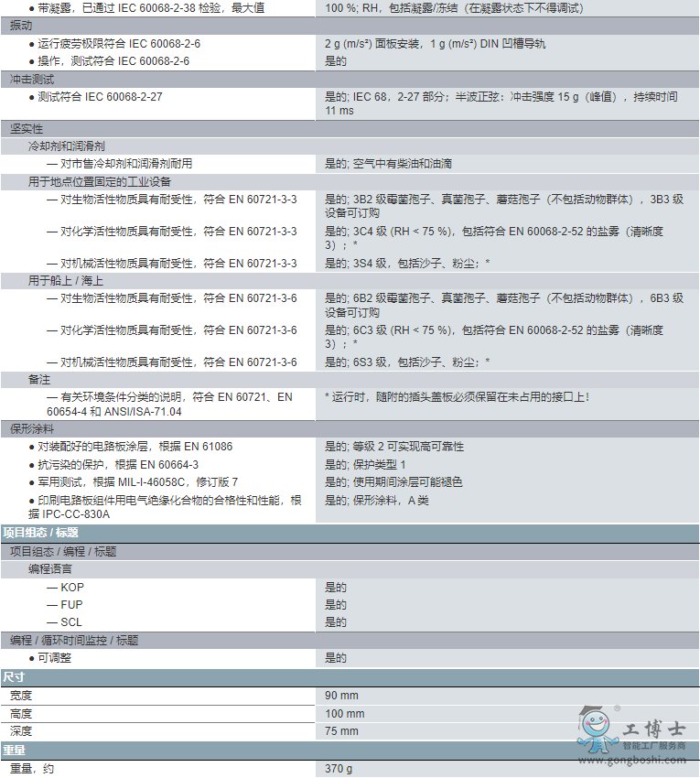The height and width of the screenshot is (778, 700).
Task: Click value 100 %; RH，包括凝露/冻结
Action: (454, 8)
